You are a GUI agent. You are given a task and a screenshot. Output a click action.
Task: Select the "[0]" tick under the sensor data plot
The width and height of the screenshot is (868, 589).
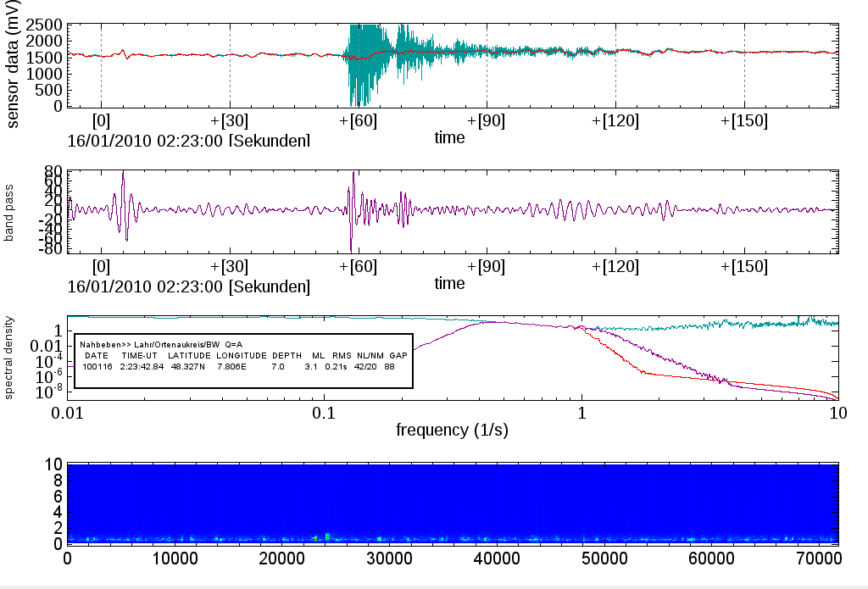coord(101,121)
